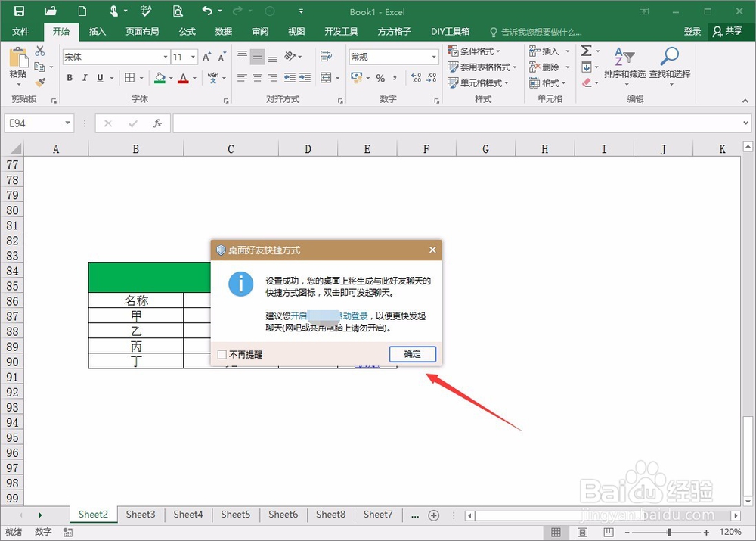The image size is (756, 541).
Task: Toggle underline formatting
Action: (101, 78)
